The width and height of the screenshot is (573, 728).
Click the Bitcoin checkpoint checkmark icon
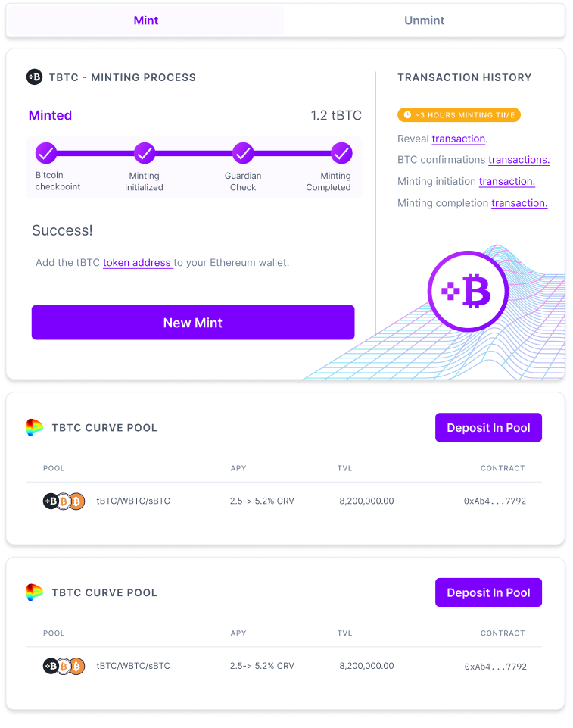(x=46, y=153)
